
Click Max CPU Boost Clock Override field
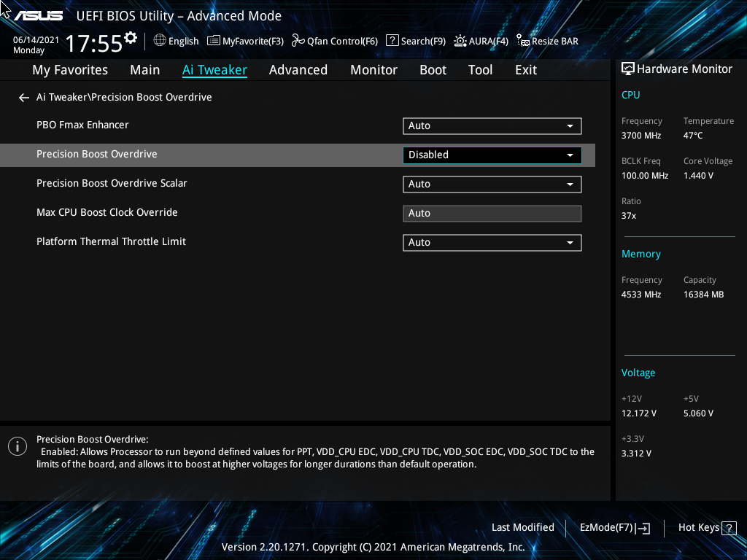click(492, 214)
